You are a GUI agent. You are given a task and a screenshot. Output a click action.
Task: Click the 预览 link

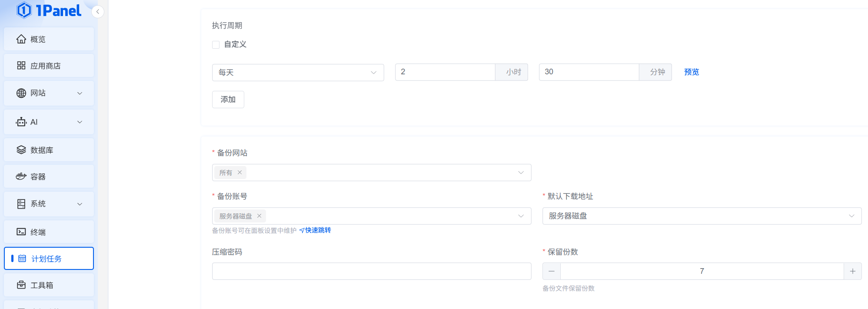click(x=691, y=72)
